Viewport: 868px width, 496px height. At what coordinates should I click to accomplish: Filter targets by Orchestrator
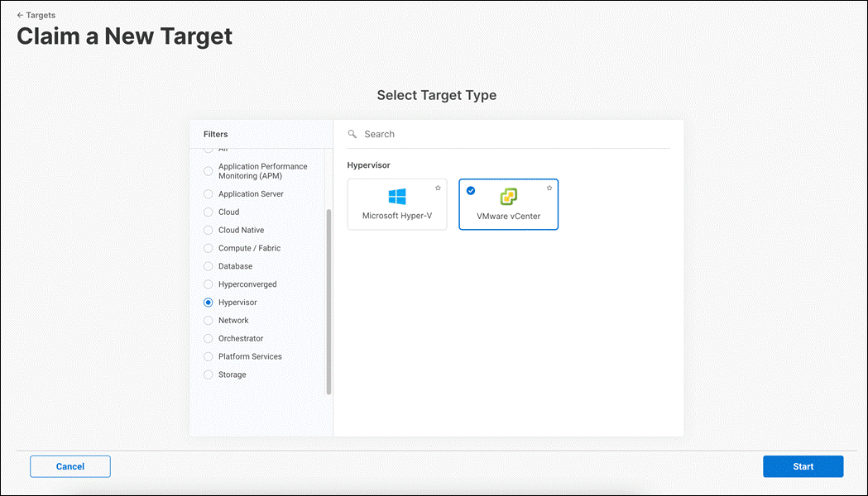point(208,338)
